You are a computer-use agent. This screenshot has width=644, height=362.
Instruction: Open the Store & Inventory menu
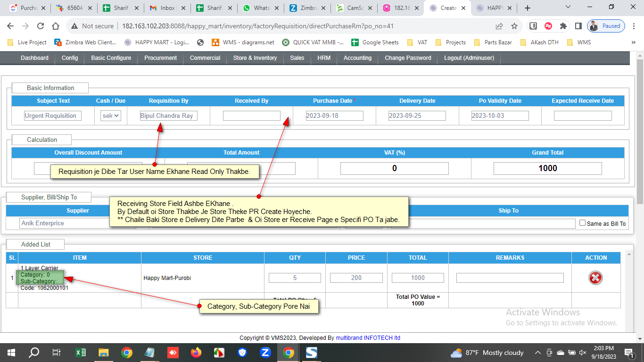coord(255,58)
